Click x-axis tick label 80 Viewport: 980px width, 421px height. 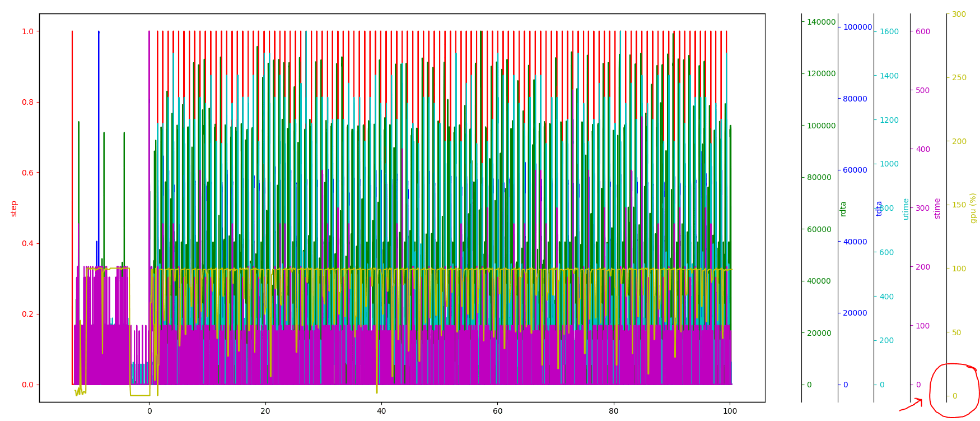614,411
